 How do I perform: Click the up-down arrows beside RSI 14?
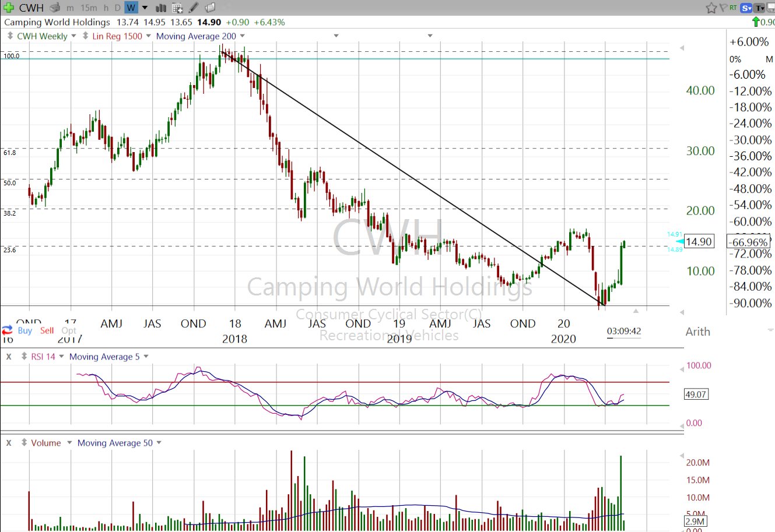point(24,356)
